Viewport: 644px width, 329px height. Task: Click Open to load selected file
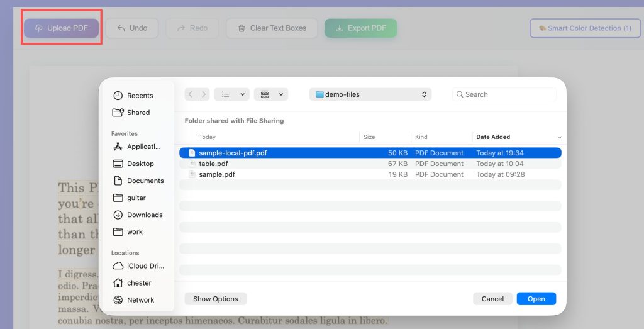pyautogui.click(x=536, y=299)
